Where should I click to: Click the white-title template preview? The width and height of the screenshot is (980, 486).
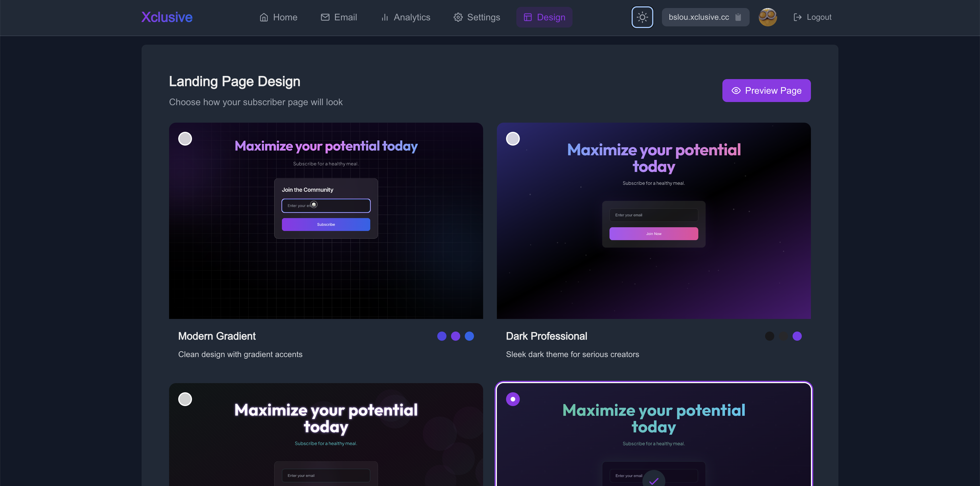pyautogui.click(x=326, y=435)
